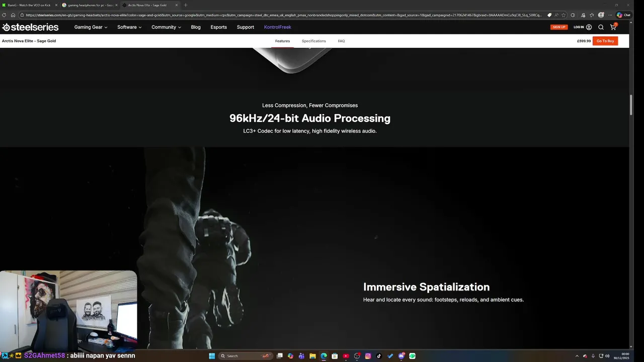
Task: Open the Blog page
Action: pos(196,27)
